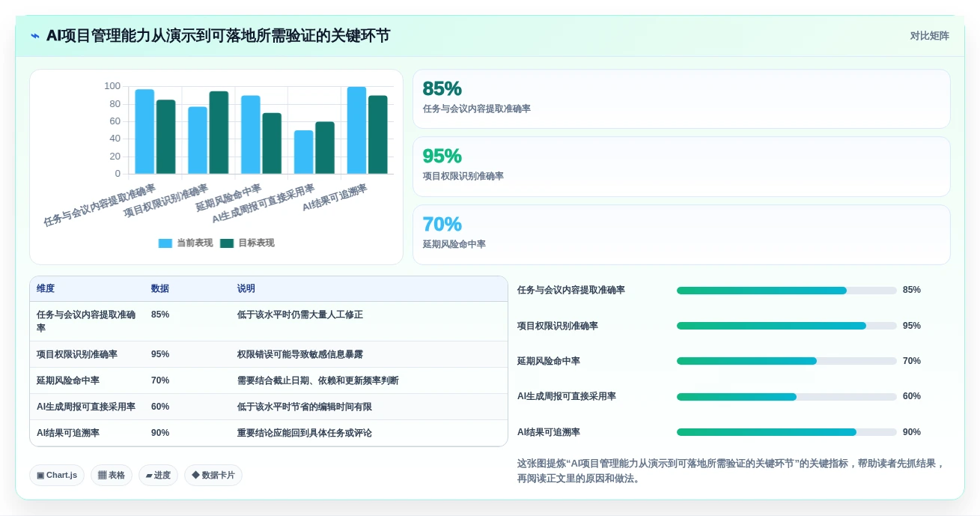Click the AI结果可追溯率 progress bar

786,432
